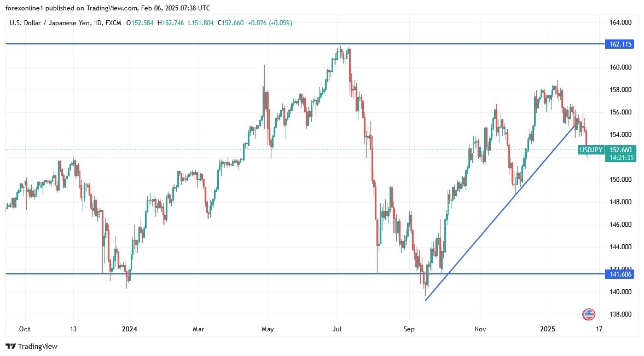644x356 pixels.
Task: Click the TradingView text at bottom left
Action: 37,346
